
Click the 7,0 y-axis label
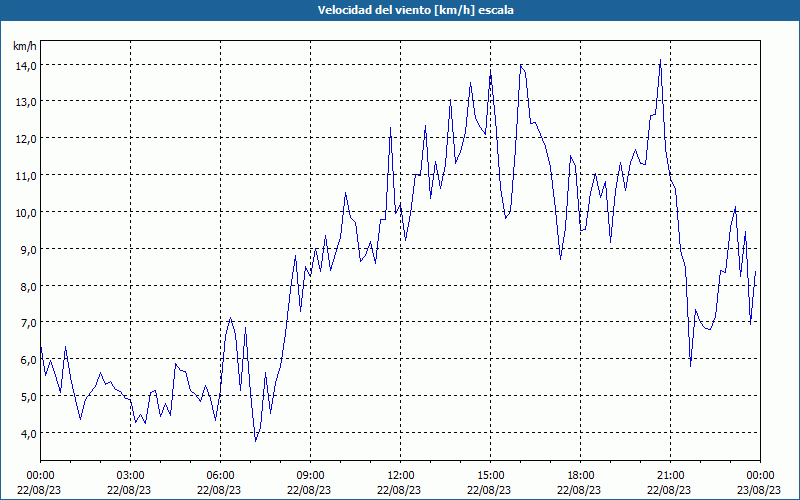coord(29,323)
